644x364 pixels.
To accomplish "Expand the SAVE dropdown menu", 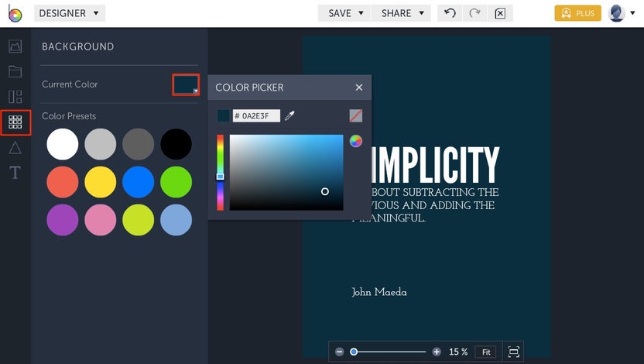I will [x=344, y=13].
